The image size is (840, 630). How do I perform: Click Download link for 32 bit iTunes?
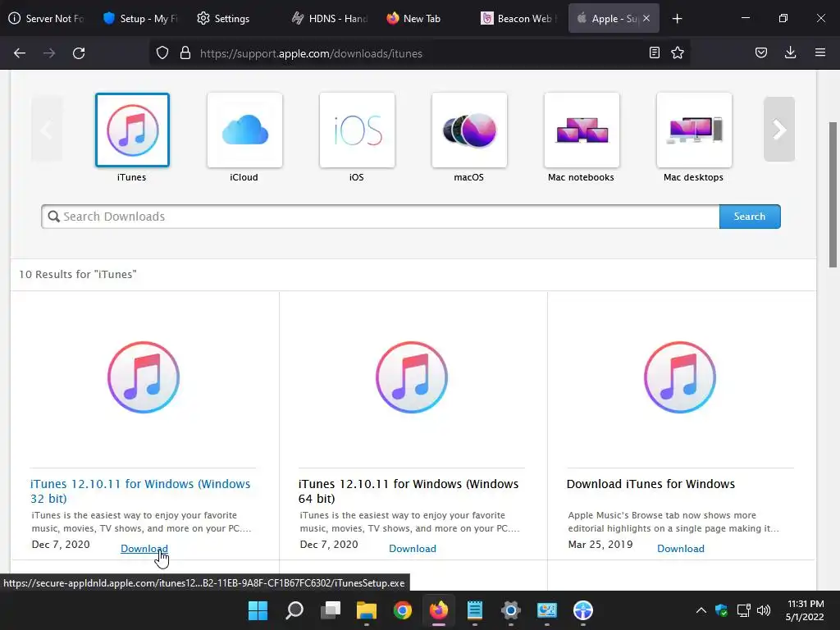point(144,549)
